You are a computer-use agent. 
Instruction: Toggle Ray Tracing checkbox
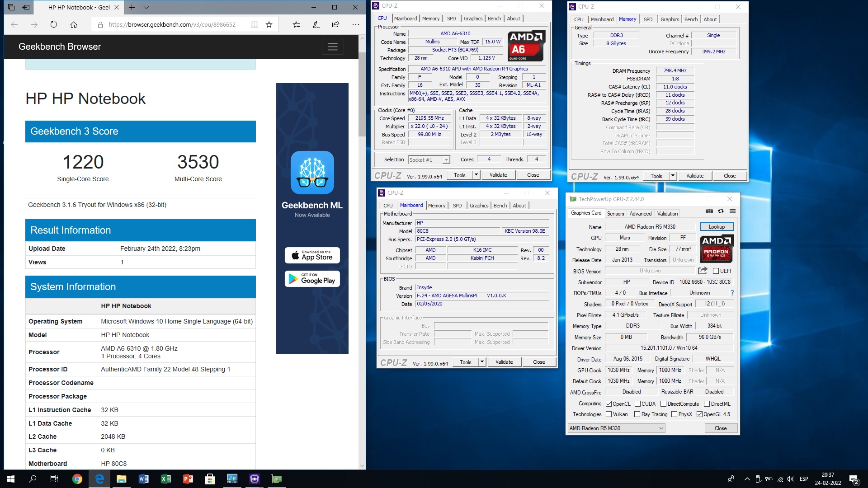637,414
